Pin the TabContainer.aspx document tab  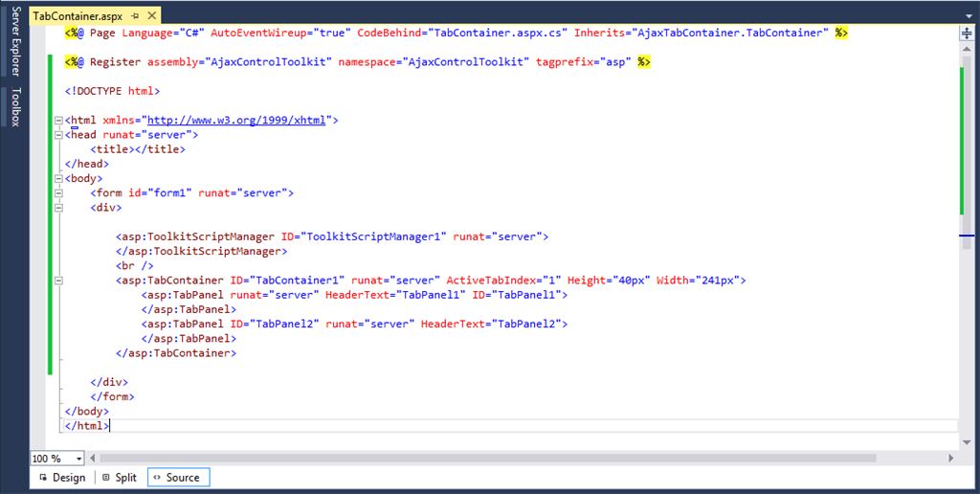click(x=136, y=16)
